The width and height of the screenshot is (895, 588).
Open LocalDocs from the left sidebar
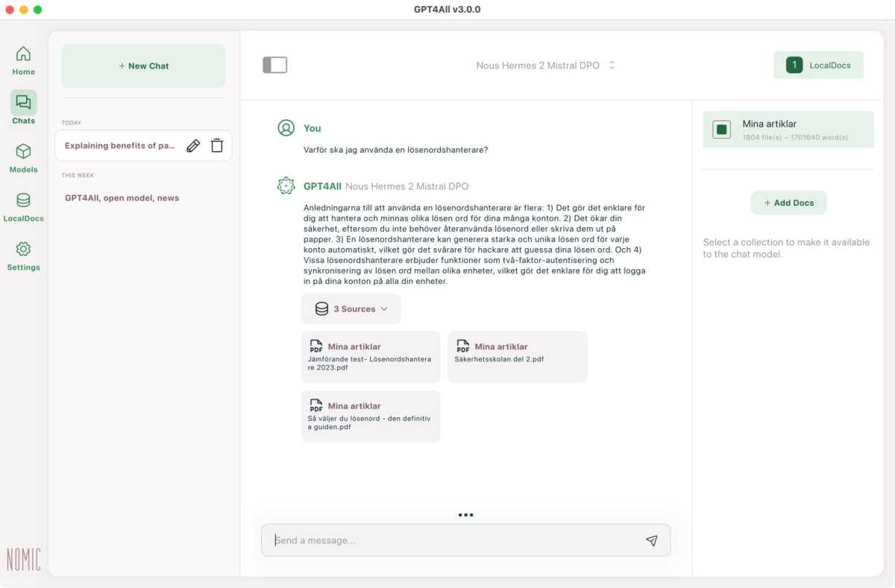point(23,201)
